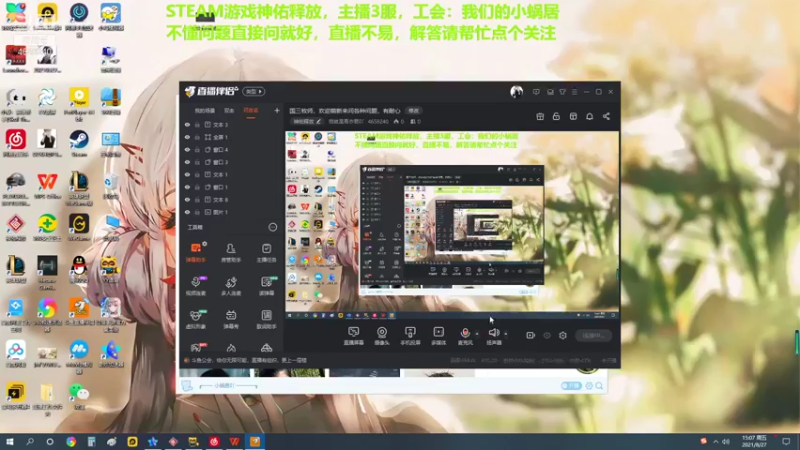Select the orange highlighted scene tab
The image size is (800, 450).
click(251, 111)
